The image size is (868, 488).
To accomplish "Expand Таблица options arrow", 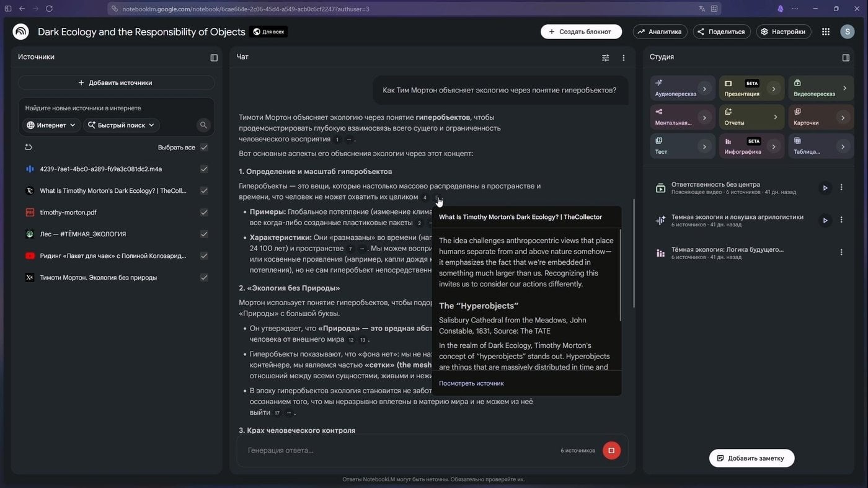I will coord(843,146).
